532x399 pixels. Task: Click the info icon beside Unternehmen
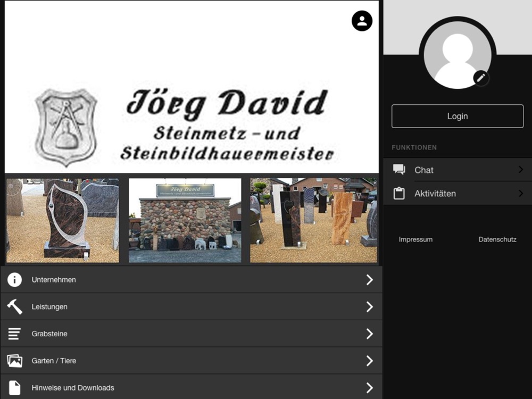pyautogui.click(x=14, y=280)
